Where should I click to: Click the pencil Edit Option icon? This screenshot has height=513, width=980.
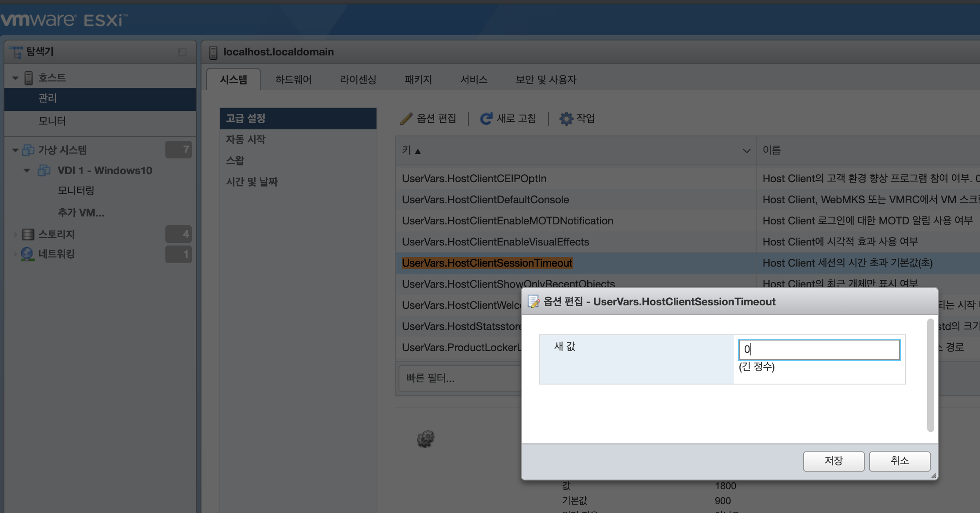tap(406, 118)
